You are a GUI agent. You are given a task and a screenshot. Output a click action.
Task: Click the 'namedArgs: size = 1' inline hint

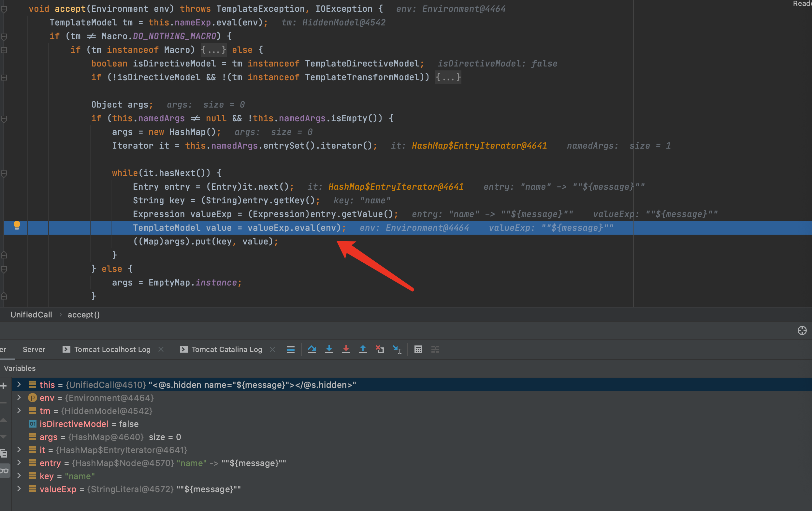click(619, 146)
